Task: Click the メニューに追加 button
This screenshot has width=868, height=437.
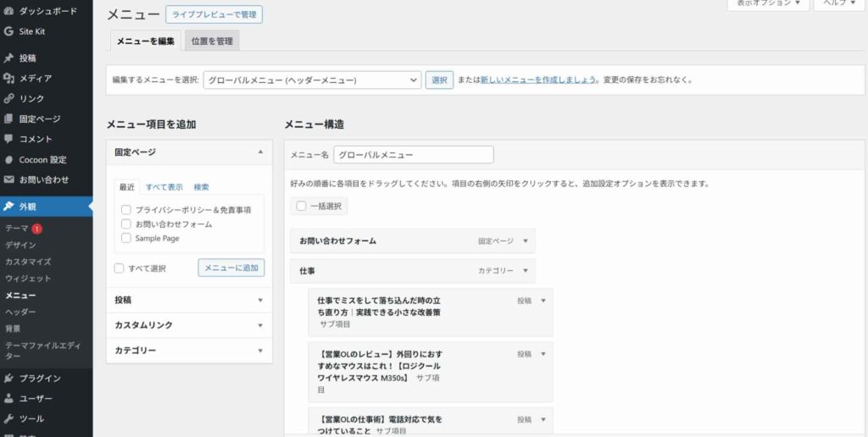Action: coord(231,268)
